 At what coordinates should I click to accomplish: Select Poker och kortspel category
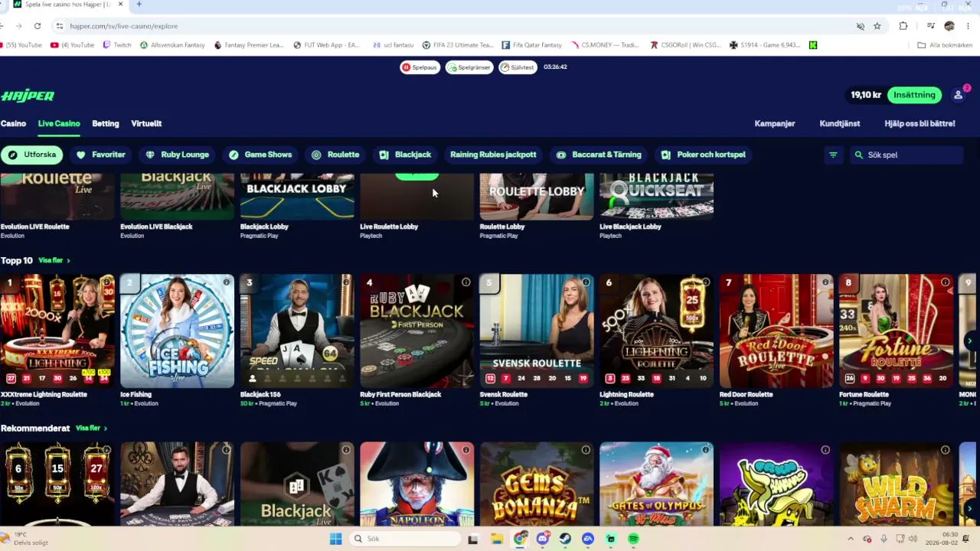[x=704, y=155]
